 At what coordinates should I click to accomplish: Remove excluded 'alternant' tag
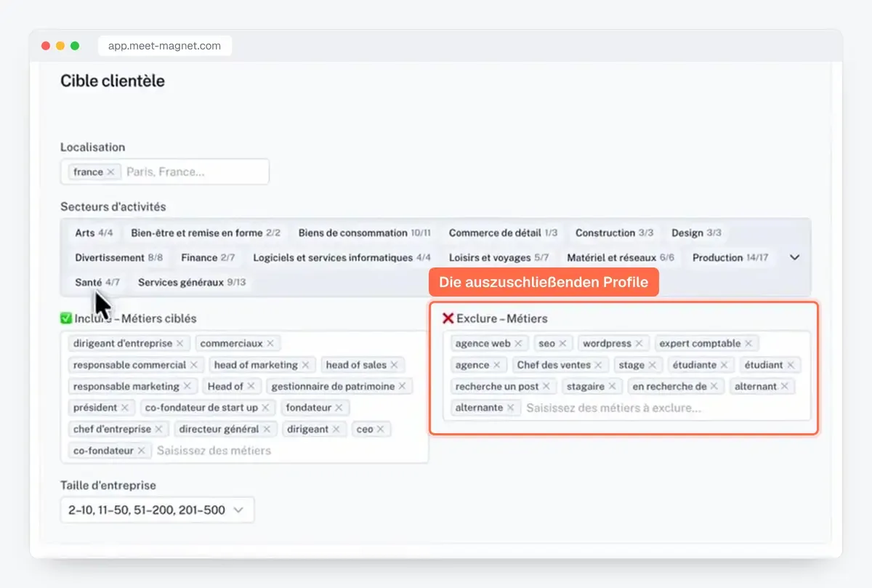(x=784, y=387)
